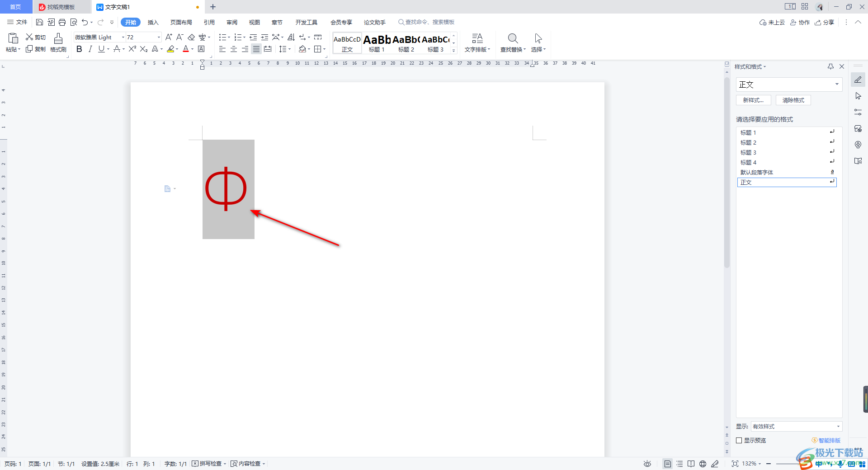Click the 协作 collaborate button

click(x=800, y=22)
